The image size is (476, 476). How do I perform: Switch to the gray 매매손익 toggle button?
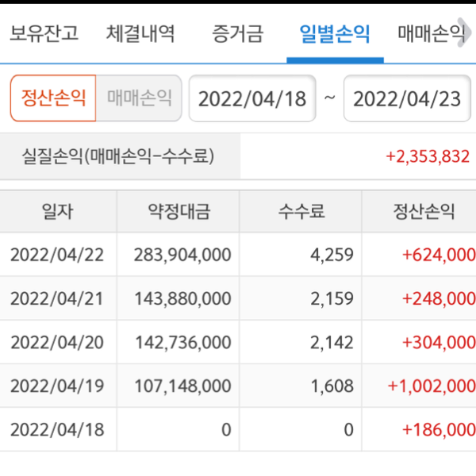tap(139, 98)
